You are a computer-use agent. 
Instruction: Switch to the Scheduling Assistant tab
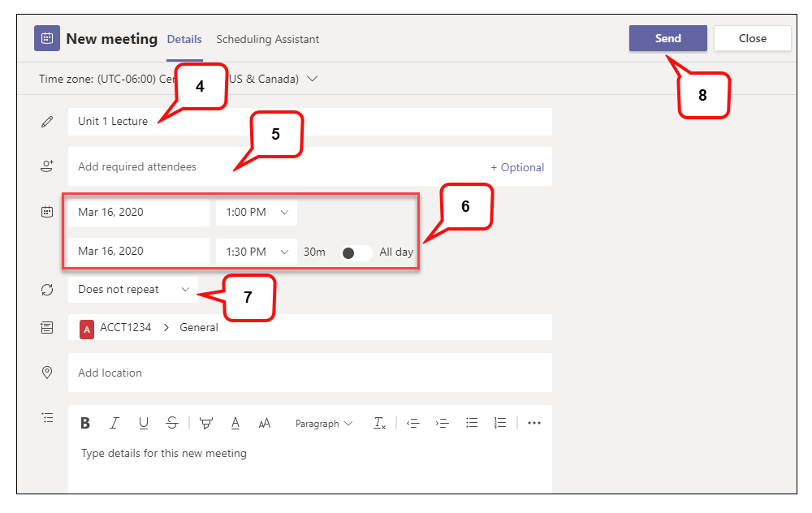(x=268, y=39)
